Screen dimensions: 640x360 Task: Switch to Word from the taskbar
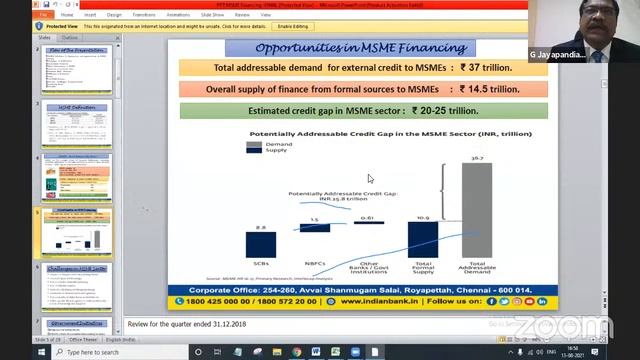pyautogui.click(x=316, y=352)
